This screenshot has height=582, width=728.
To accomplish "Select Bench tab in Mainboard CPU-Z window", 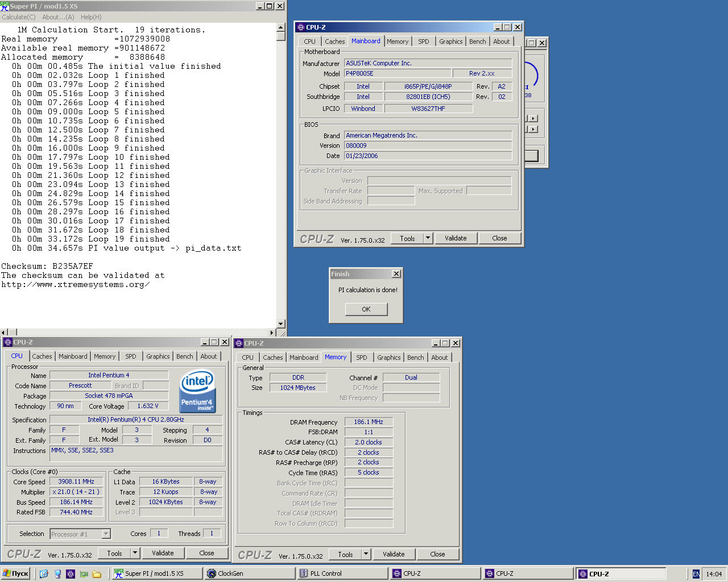I will (x=477, y=41).
